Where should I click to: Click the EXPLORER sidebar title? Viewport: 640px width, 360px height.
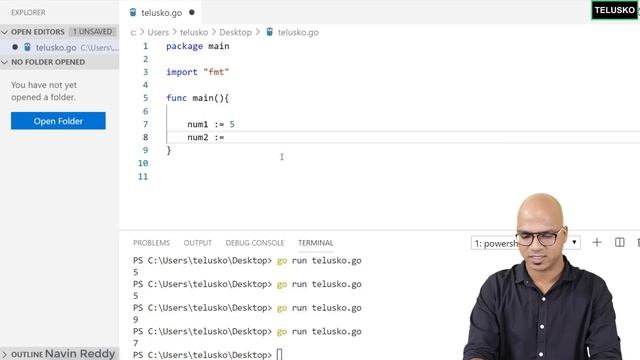(x=28, y=12)
